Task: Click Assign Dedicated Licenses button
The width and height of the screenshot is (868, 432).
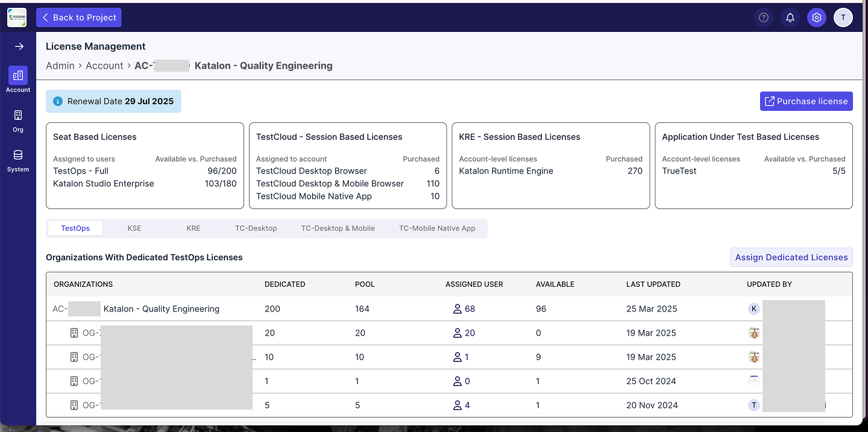Action: tap(791, 257)
